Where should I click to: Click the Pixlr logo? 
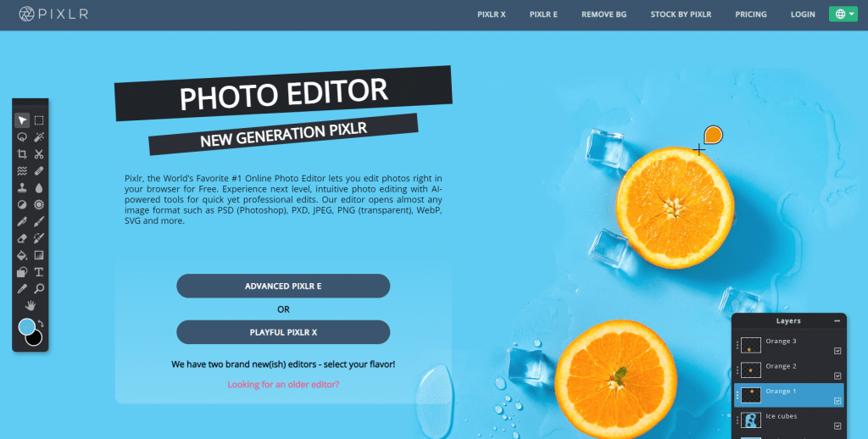coord(53,14)
